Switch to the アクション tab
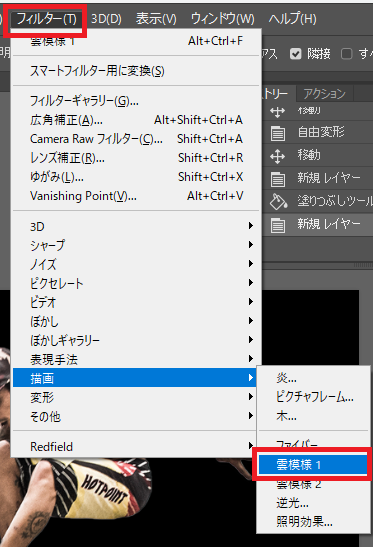 click(324, 93)
